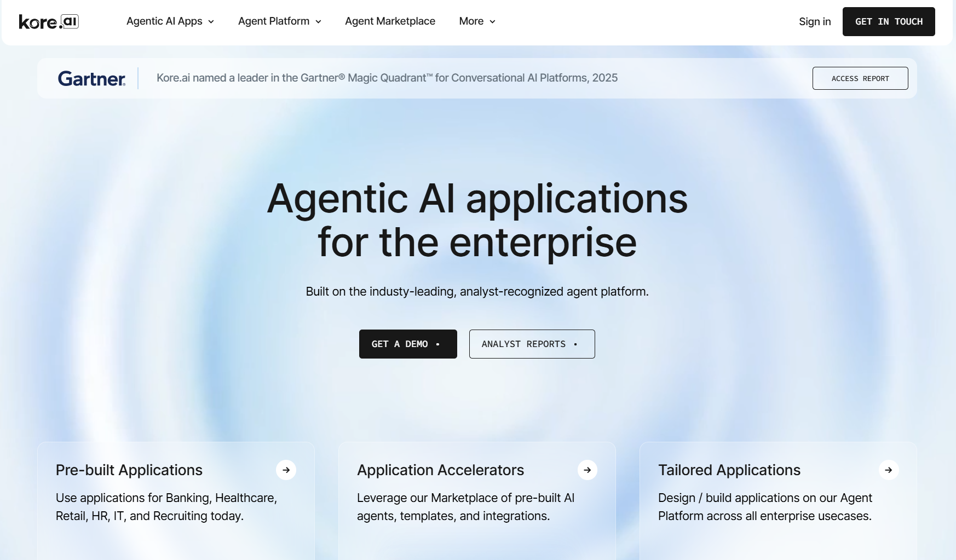
Task: Expand the More menu chevron
Action: pyautogui.click(x=492, y=22)
